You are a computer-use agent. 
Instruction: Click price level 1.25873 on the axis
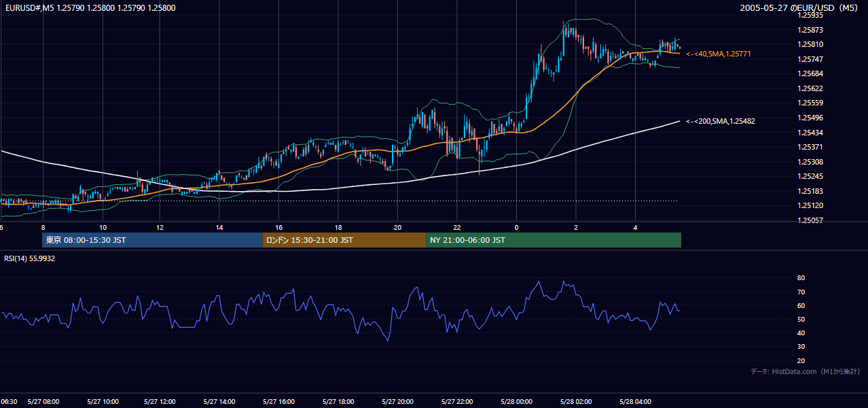[811, 30]
